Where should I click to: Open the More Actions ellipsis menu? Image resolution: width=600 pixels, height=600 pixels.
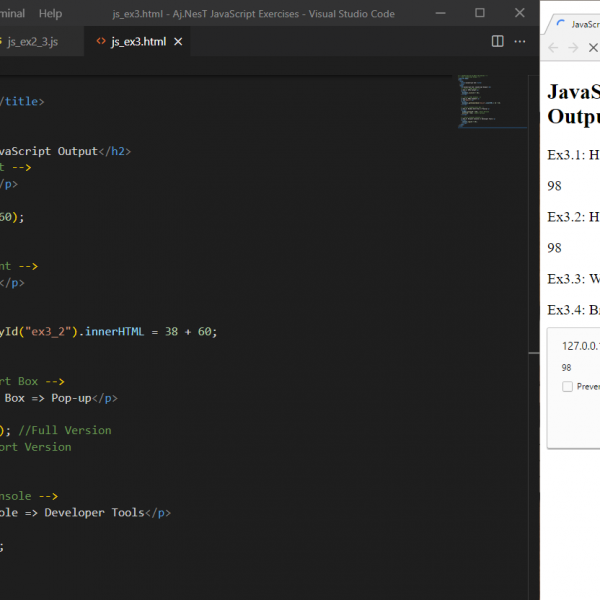pyautogui.click(x=520, y=41)
